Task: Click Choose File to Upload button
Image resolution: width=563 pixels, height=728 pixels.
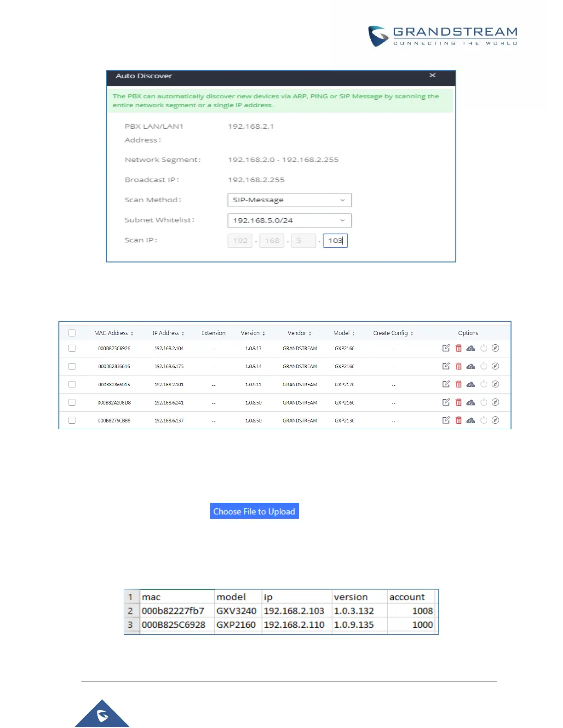Action: 254,511
